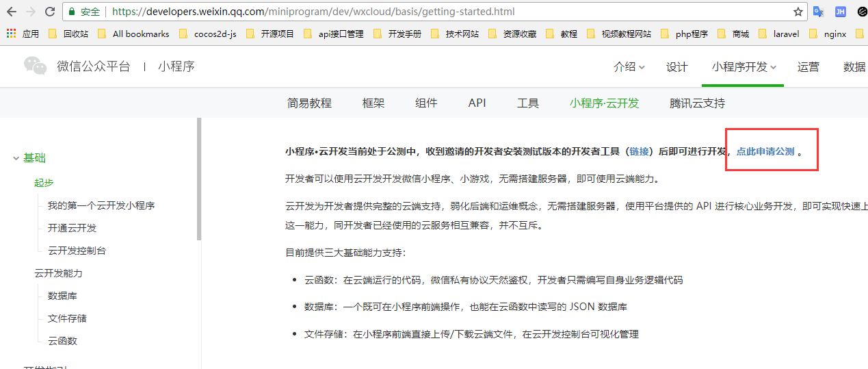
Task: Click the 点此申请公测 link
Action: (765, 151)
